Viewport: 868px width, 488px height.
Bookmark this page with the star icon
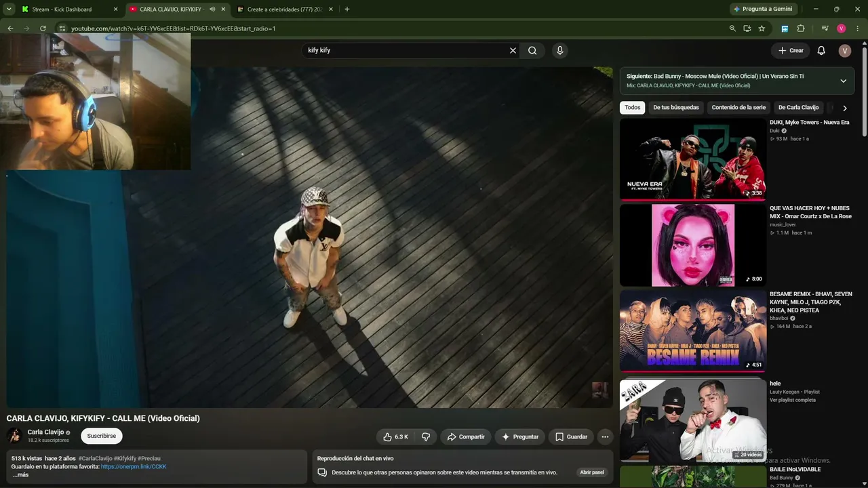[x=762, y=28]
